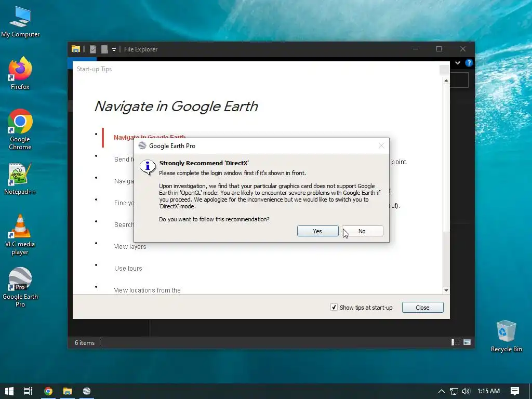Open Notepad++ desktop shortcut
Viewport: 532px width, 399px height.
point(20,179)
